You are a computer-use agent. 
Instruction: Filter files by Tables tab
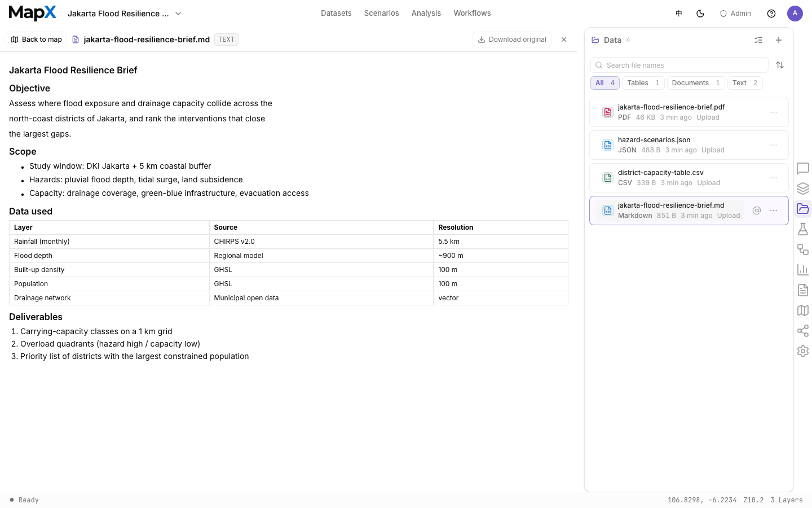click(x=643, y=83)
